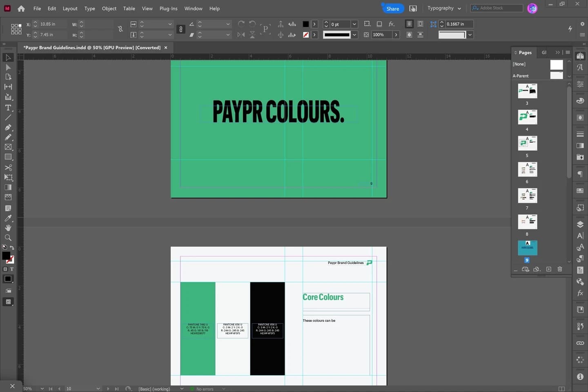Open the Object menu

tap(109, 9)
